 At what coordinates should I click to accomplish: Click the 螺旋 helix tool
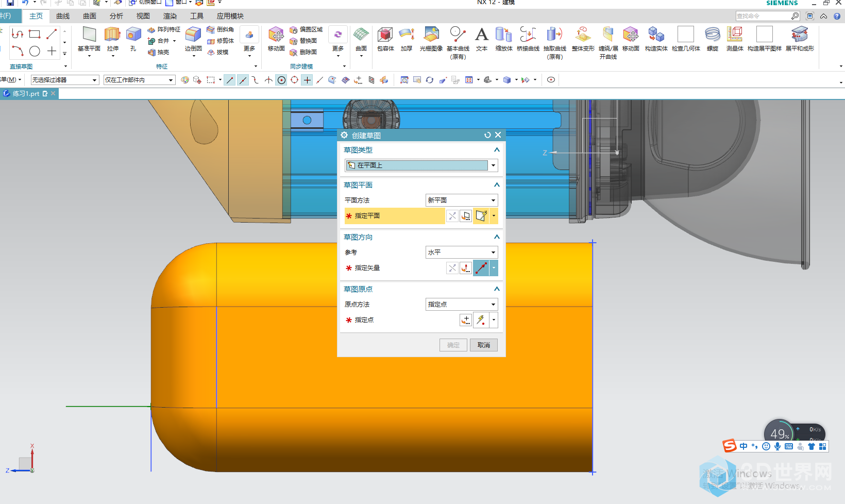point(713,39)
